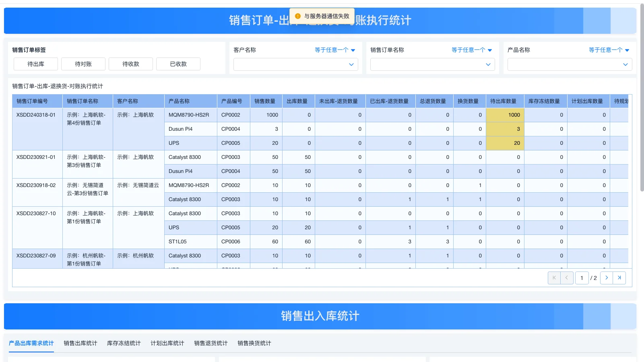This screenshot has width=644, height=362.
Task: Click the page vertical scrollbar
Action: coord(642,98)
